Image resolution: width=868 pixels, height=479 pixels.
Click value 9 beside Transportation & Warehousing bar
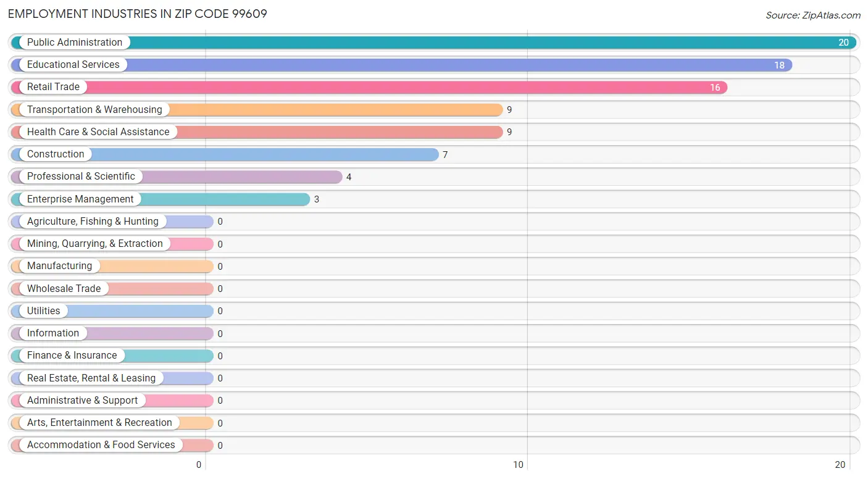(x=509, y=110)
